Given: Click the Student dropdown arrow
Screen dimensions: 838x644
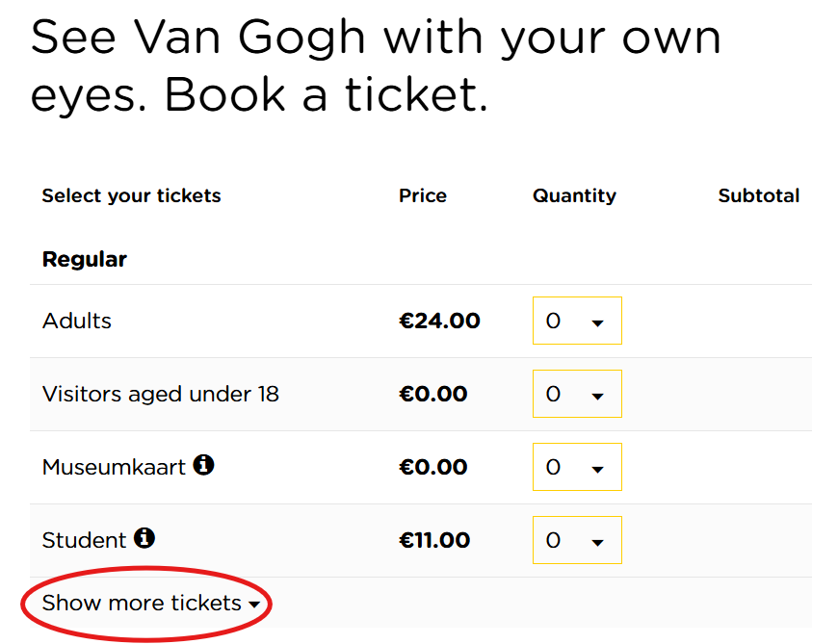Looking at the screenshot, I should (x=597, y=543).
